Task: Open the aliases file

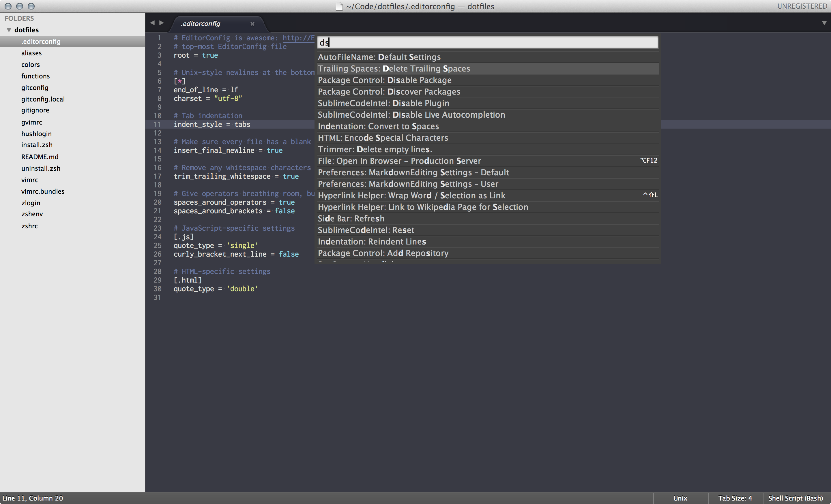Action: pyautogui.click(x=31, y=53)
